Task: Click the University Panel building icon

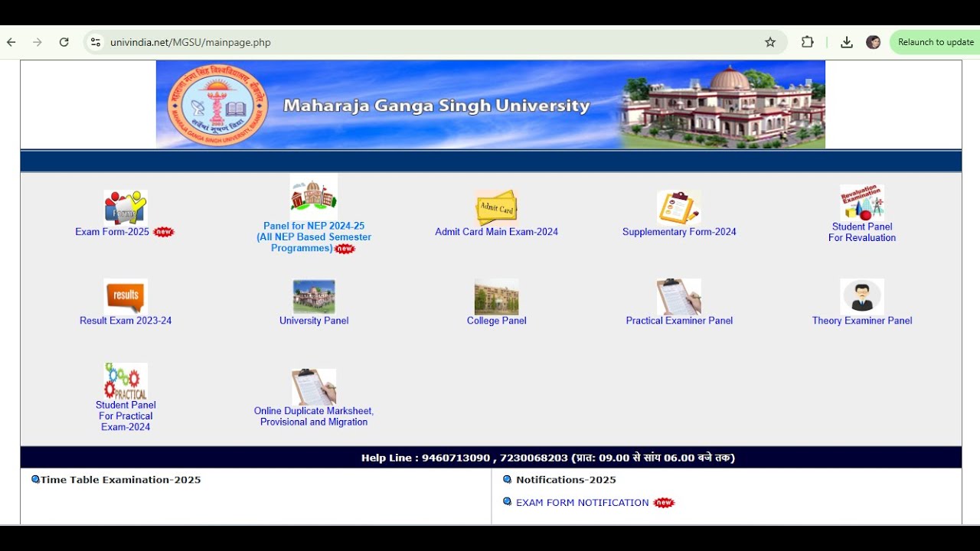Action: pos(314,296)
